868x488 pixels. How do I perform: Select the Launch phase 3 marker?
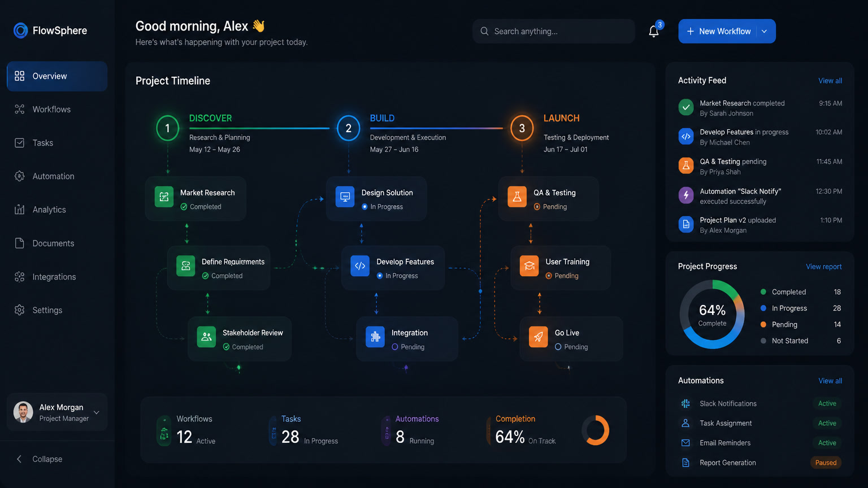[x=522, y=128]
